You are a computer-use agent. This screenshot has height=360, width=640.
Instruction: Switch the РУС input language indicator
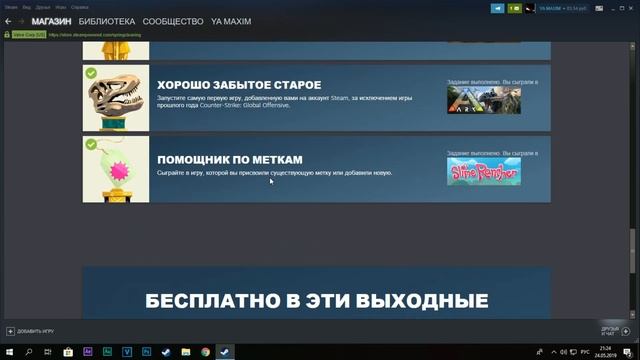click(585, 352)
